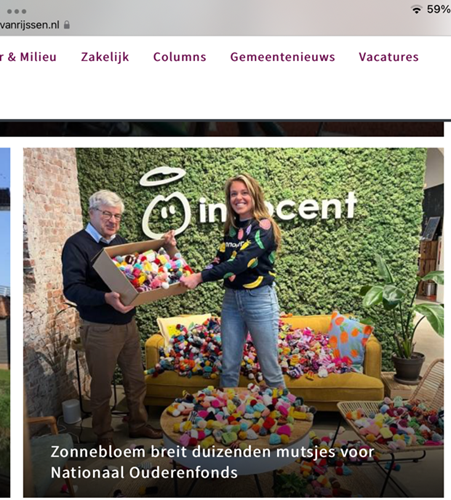
Task: Click 'Nationaal Ouderenfonds' in the article title
Action: pos(144,472)
